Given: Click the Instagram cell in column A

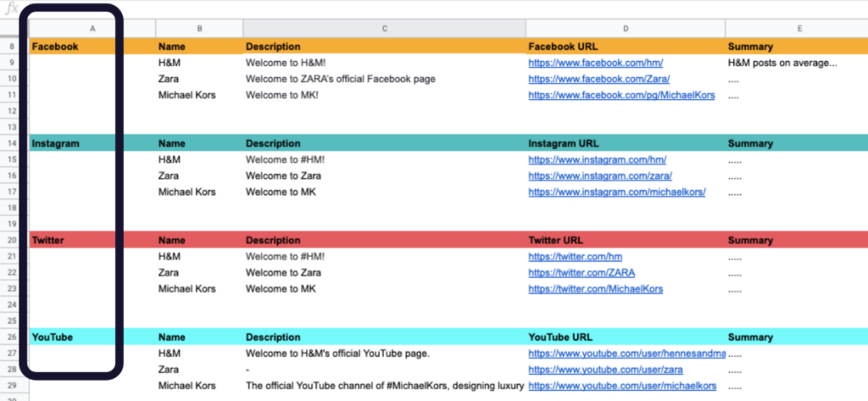Looking at the screenshot, I should tap(92, 143).
